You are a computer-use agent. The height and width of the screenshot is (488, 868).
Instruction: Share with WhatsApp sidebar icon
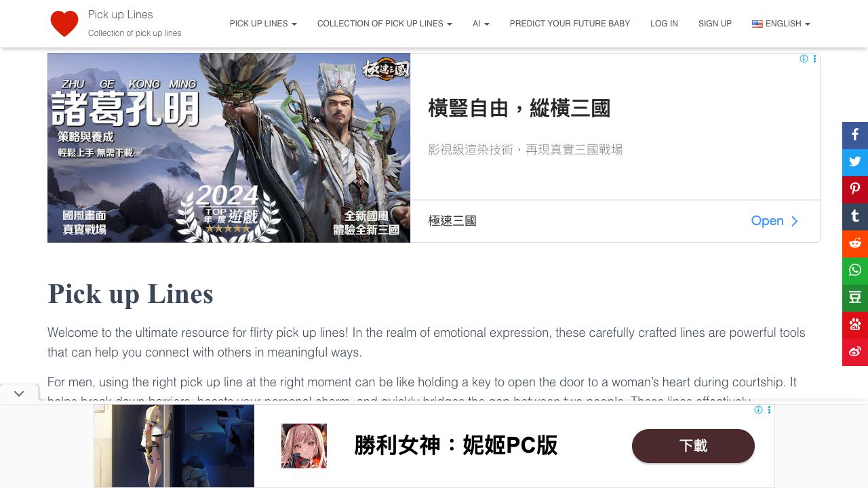tap(855, 270)
